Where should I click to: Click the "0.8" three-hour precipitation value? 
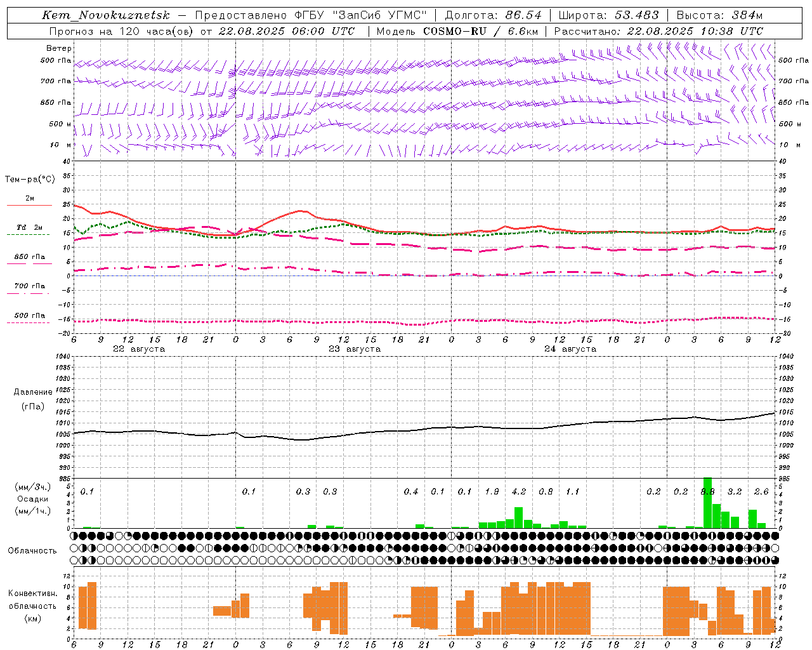coord(546,491)
